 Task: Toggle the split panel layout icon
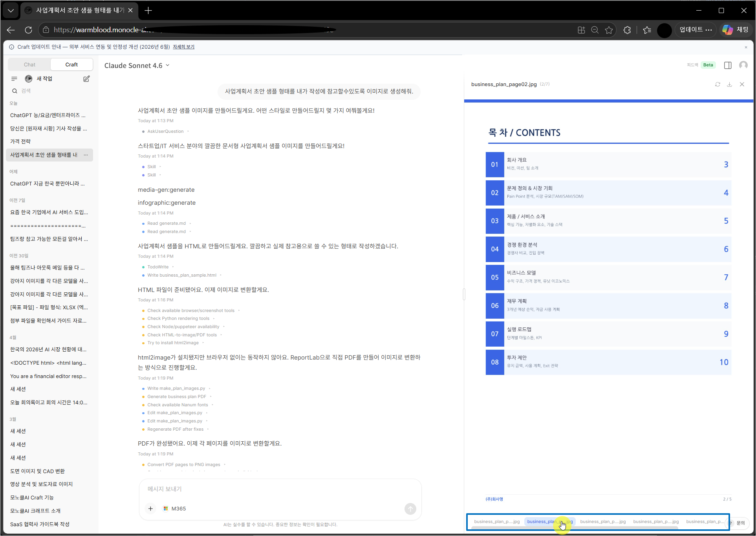point(728,65)
